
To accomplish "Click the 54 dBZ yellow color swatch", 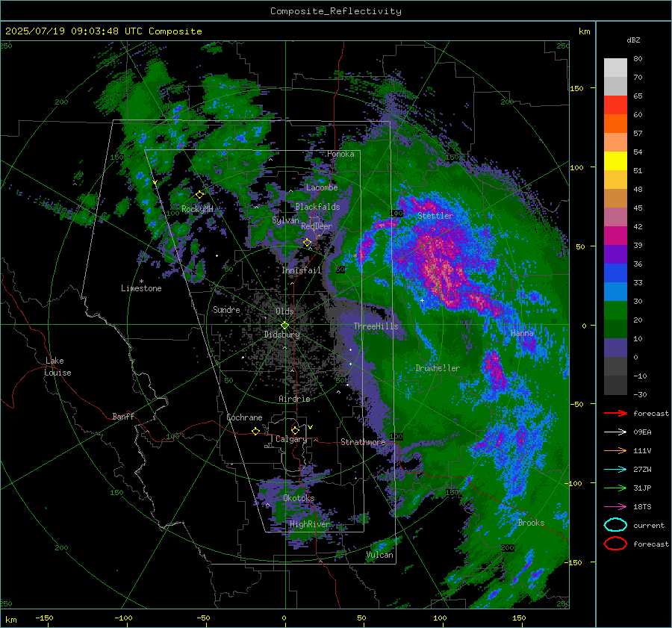I will 615,161.
